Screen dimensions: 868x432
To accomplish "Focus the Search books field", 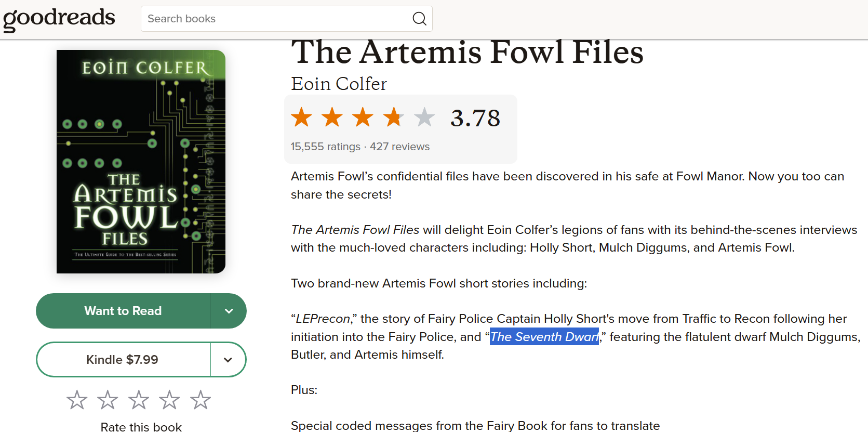I will click(275, 19).
